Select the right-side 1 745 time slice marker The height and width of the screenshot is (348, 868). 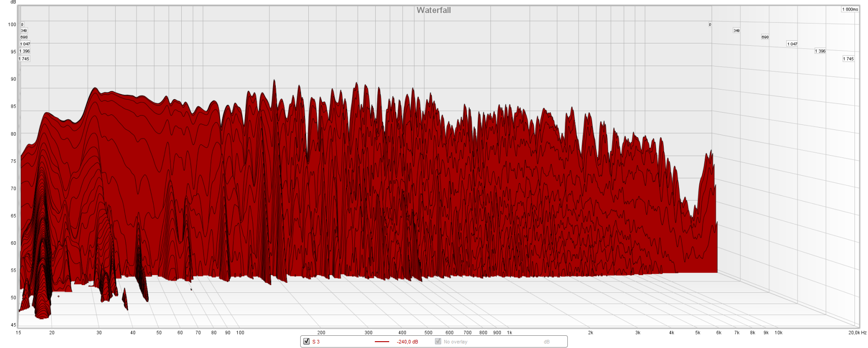pyautogui.click(x=848, y=59)
